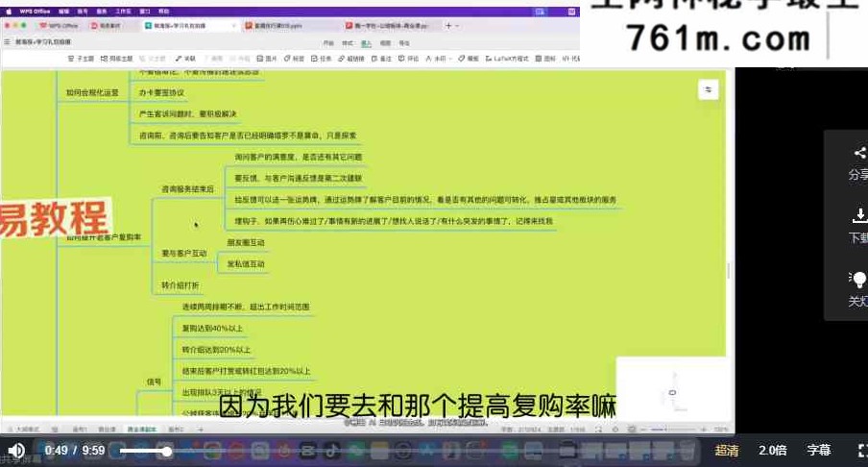Select the 办卡要签协议 node
This screenshot has width=868, height=467.
[x=161, y=92]
